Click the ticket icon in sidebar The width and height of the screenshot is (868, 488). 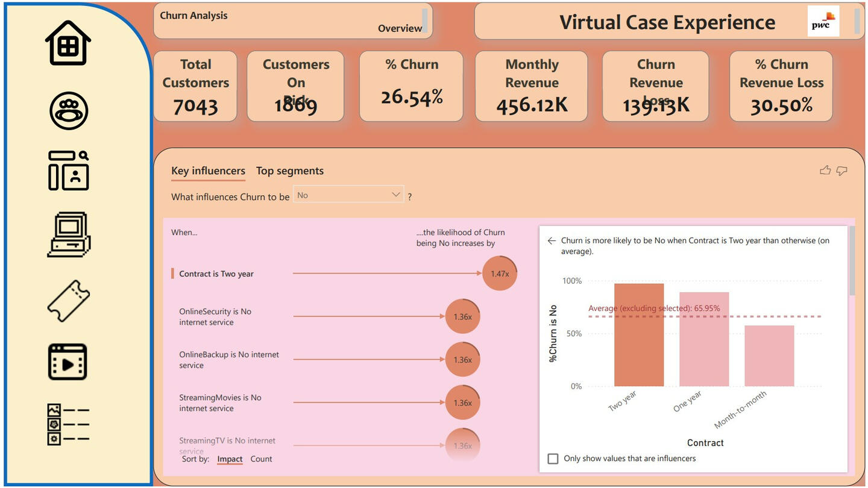[x=69, y=301]
